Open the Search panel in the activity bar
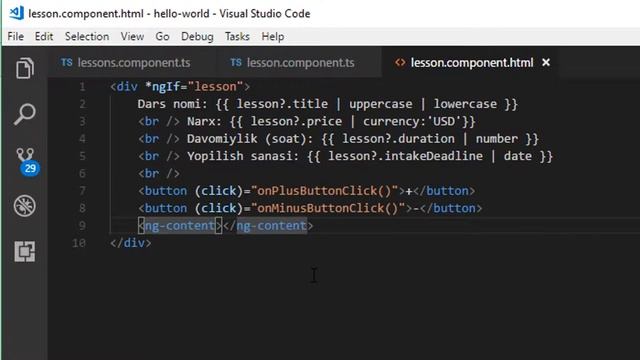Screen dimensions: 640x360 (24, 114)
